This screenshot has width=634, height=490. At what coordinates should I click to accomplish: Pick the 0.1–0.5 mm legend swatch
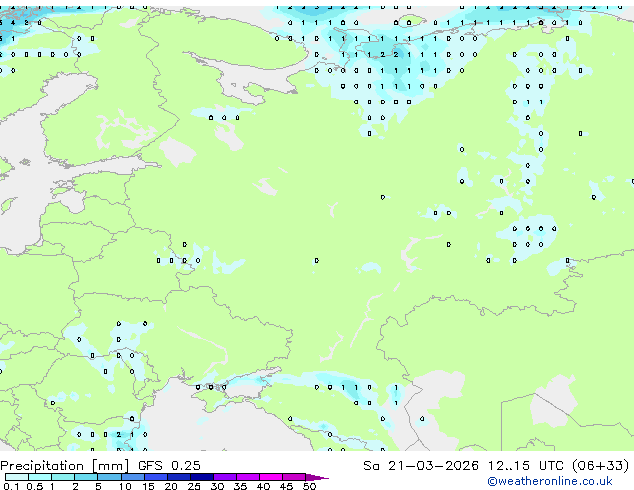(x=17, y=477)
